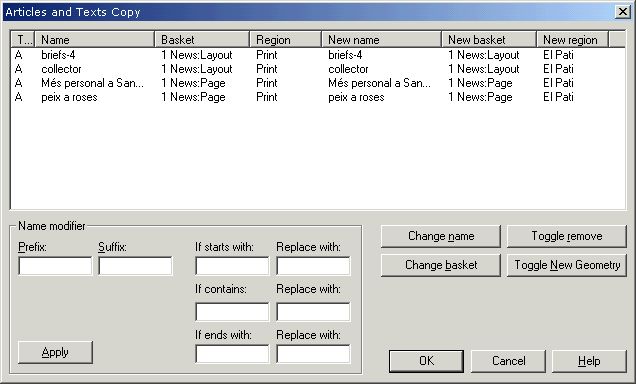Sort by the New basket column header
The width and height of the screenshot is (636, 384).
coord(489,40)
